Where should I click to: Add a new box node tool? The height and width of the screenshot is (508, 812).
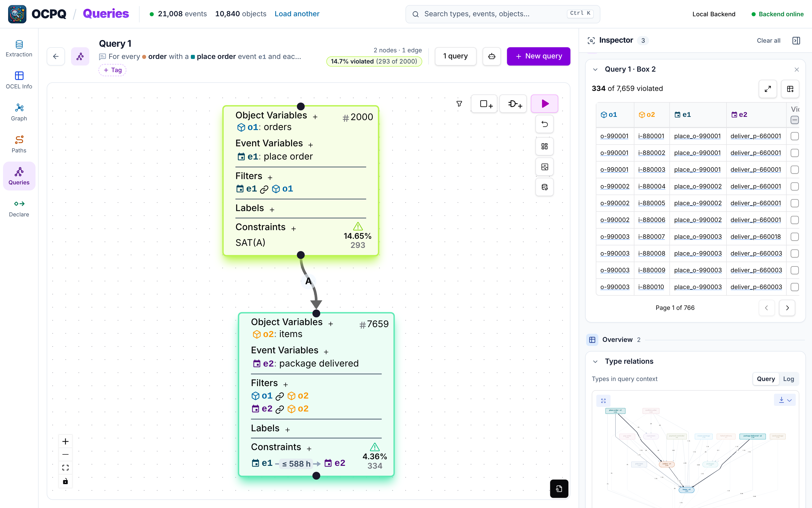click(484, 104)
